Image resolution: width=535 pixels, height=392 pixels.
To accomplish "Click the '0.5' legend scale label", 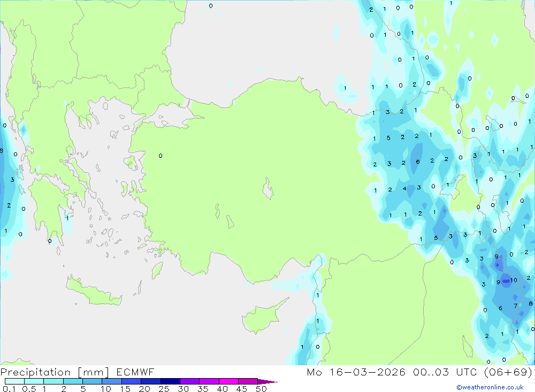I will (29, 389).
